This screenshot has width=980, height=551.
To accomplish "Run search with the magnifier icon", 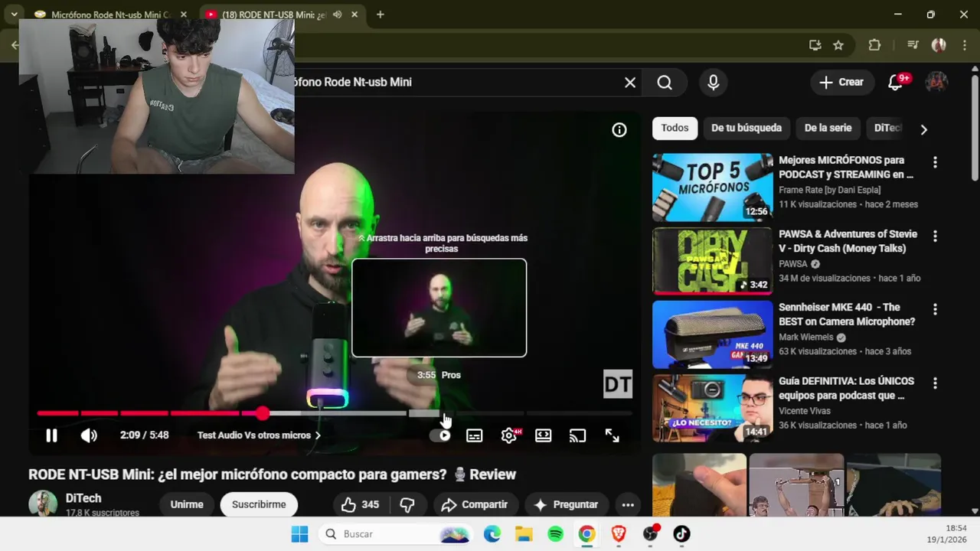I will (x=665, y=83).
